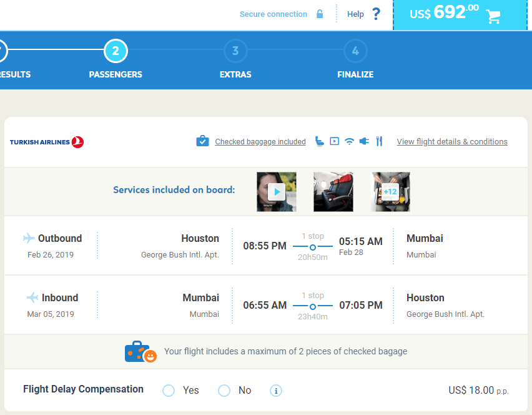532x415 pixels.
Task: Click the Turkish Airlines logo
Action: click(x=46, y=141)
